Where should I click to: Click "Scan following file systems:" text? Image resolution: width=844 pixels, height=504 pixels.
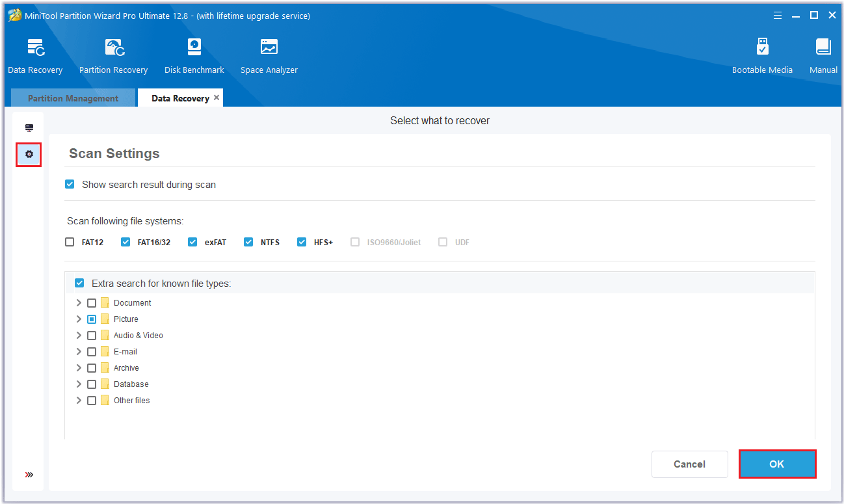(125, 222)
